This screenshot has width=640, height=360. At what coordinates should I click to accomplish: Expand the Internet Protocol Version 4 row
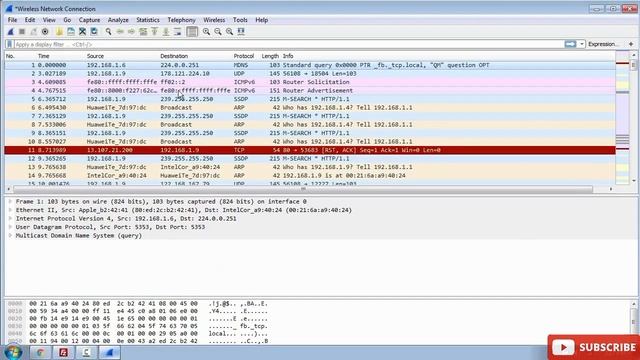click(10, 219)
